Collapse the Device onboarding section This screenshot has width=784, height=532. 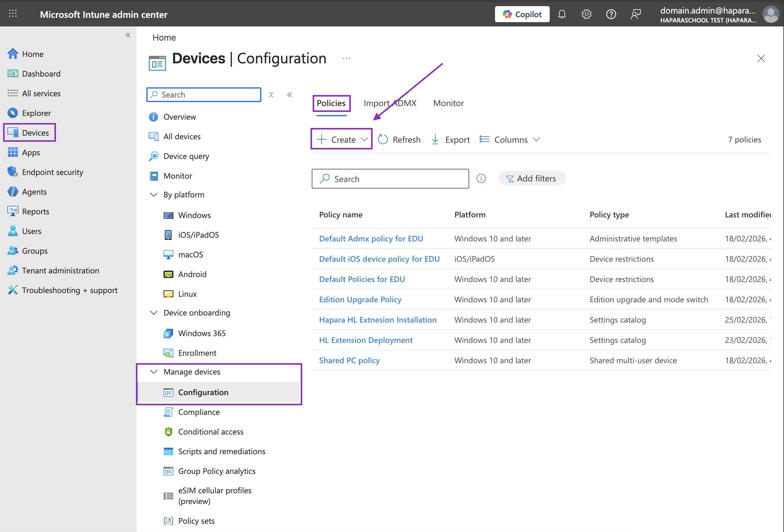click(153, 313)
